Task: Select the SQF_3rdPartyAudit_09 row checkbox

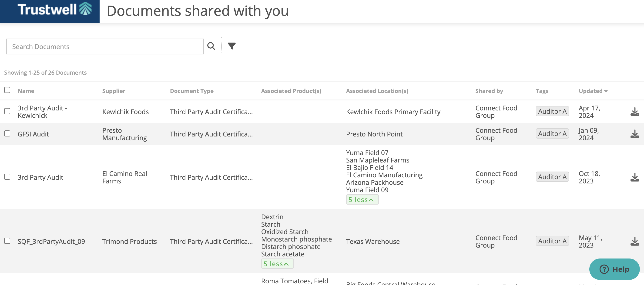Action: [x=7, y=241]
